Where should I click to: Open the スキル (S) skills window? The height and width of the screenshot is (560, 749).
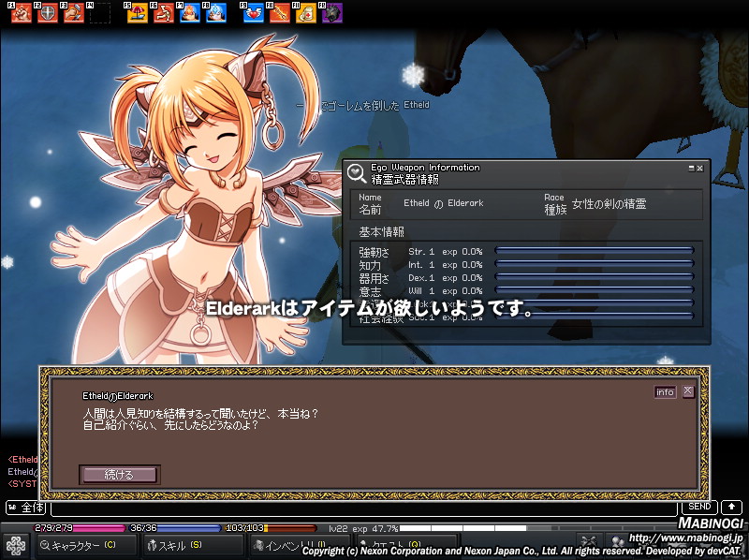point(193,545)
